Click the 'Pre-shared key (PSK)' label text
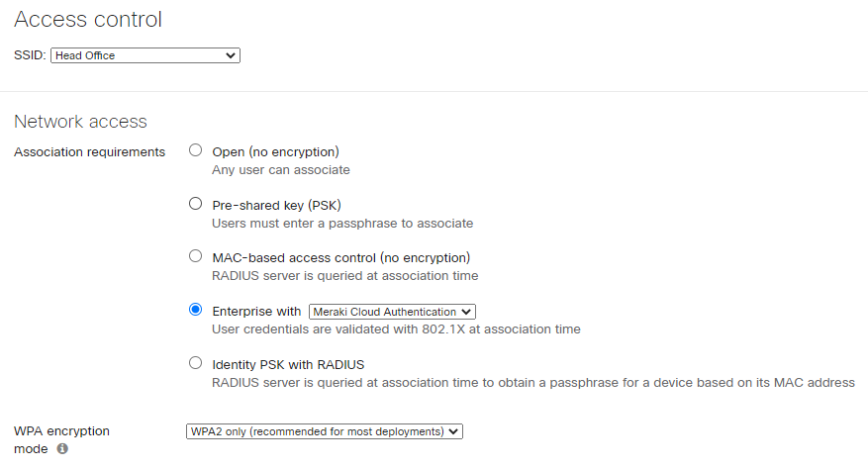The height and width of the screenshot is (469, 868). click(x=276, y=205)
